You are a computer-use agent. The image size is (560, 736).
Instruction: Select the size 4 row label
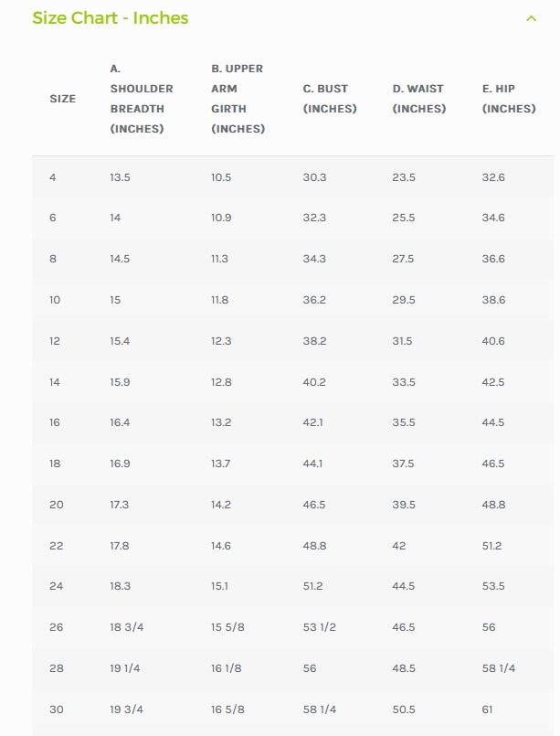click(x=53, y=177)
